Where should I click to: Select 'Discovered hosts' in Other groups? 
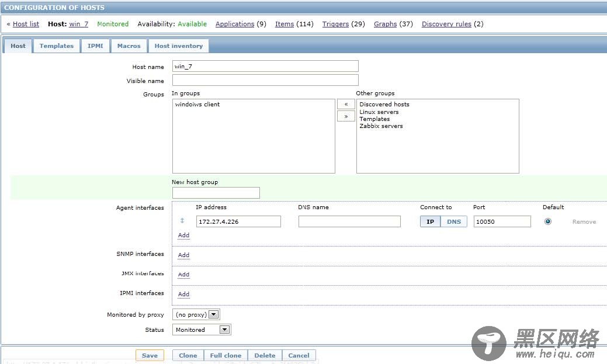[x=384, y=104]
